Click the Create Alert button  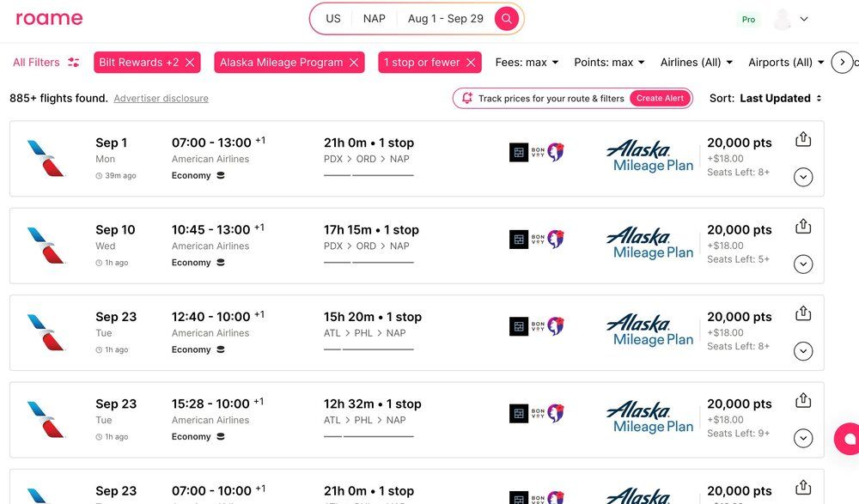660,98
